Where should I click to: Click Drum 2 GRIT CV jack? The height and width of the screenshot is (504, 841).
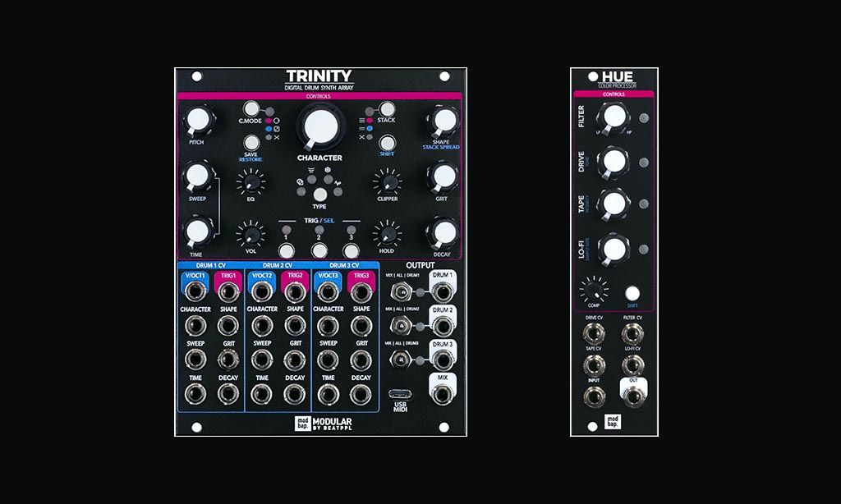tap(295, 360)
